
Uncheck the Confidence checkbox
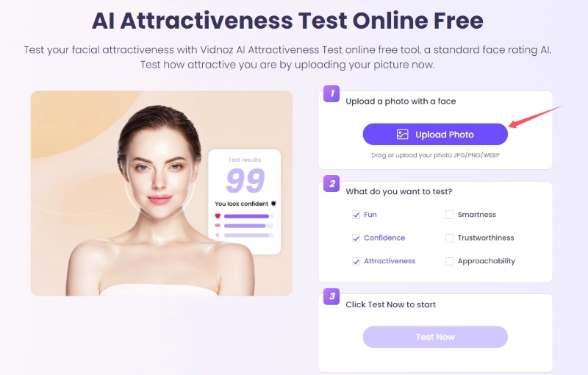pos(356,238)
